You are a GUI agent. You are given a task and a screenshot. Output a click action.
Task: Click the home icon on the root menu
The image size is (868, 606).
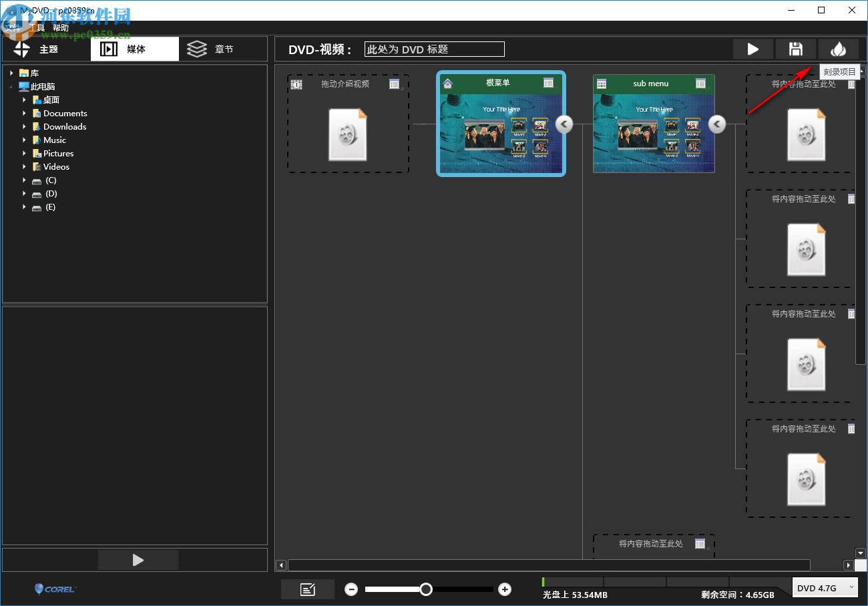[x=449, y=83]
